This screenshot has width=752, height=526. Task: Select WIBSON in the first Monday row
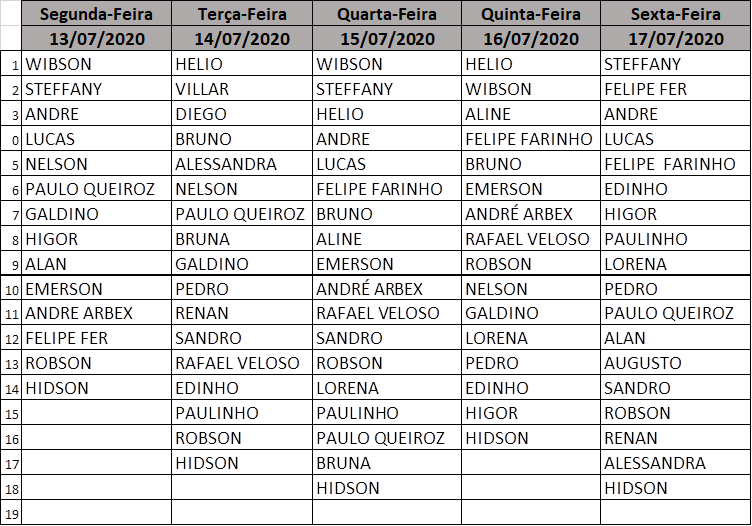pyautogui.click(x=96, y=64)
